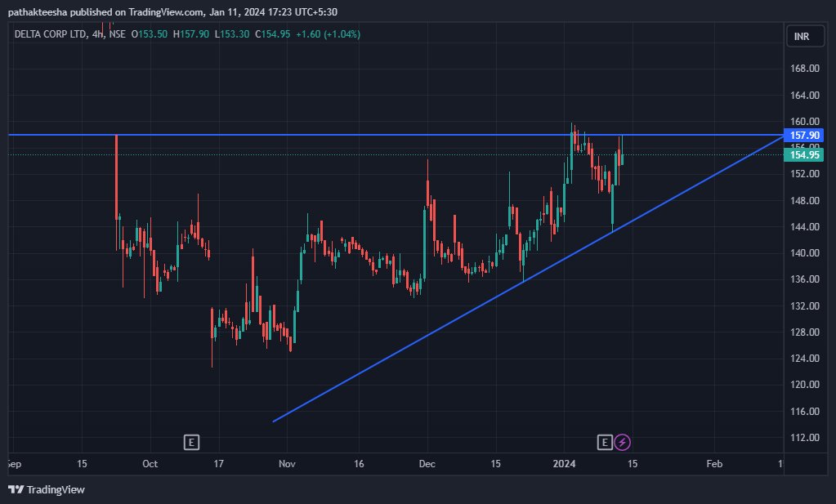Click the 152.00 price axis label

pyautogui.click(x=805, y=174)
